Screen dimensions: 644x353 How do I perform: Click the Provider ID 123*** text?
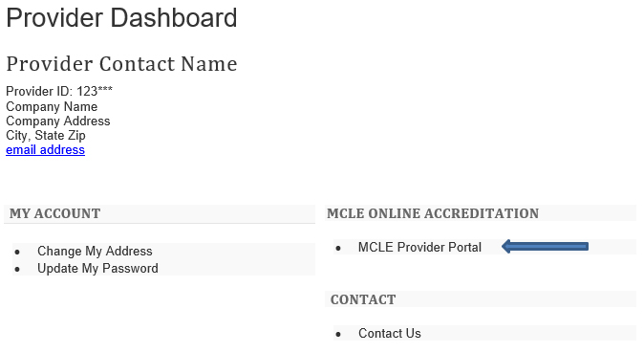pyautogui.click(x=59, y=91)
